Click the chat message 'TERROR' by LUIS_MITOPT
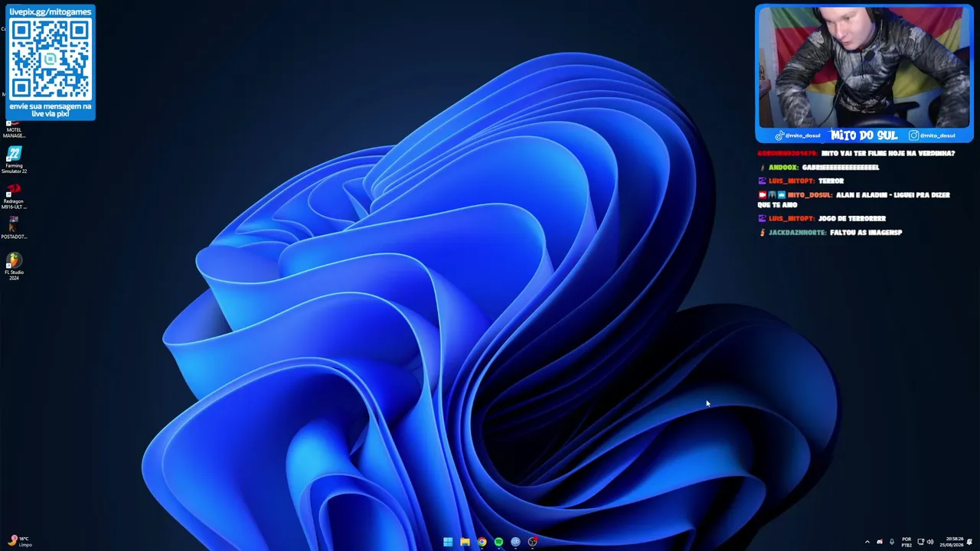 coord(831,181)
